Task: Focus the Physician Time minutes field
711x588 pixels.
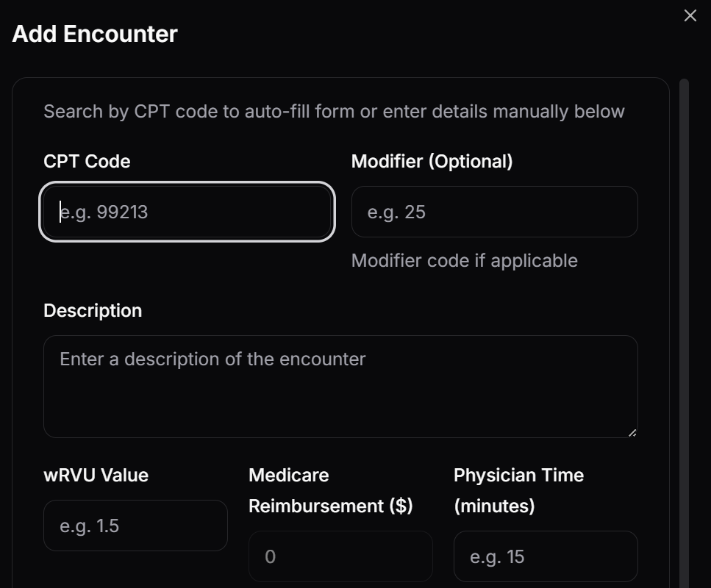Action: click(545, 557)
